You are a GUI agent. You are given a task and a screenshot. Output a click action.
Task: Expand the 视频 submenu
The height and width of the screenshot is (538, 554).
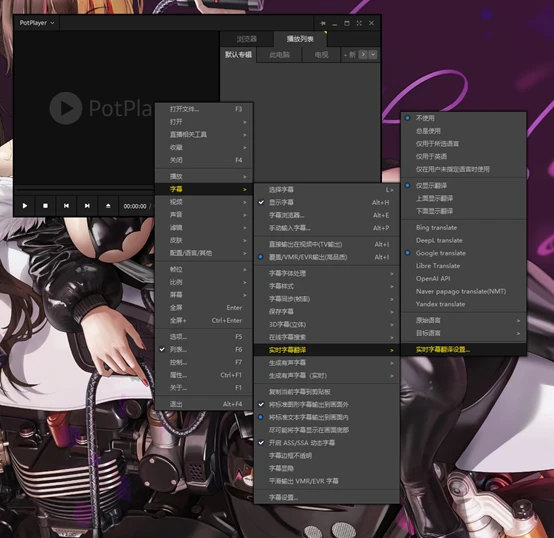point(204,202)
